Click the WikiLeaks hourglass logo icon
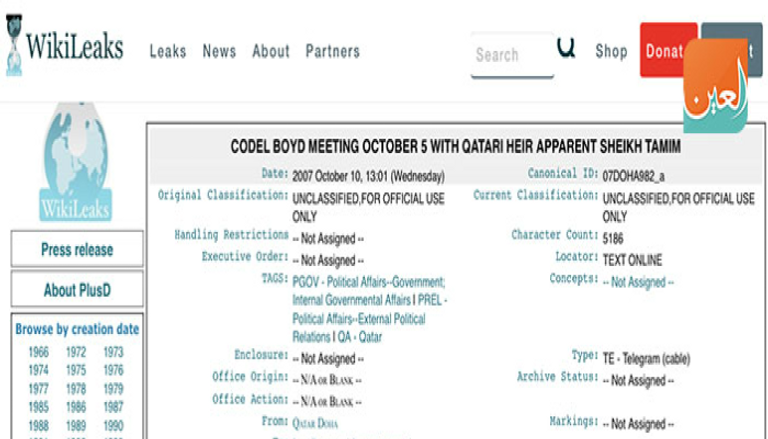The height and width of the screenshot is (439, 768). tap(13, 44)
